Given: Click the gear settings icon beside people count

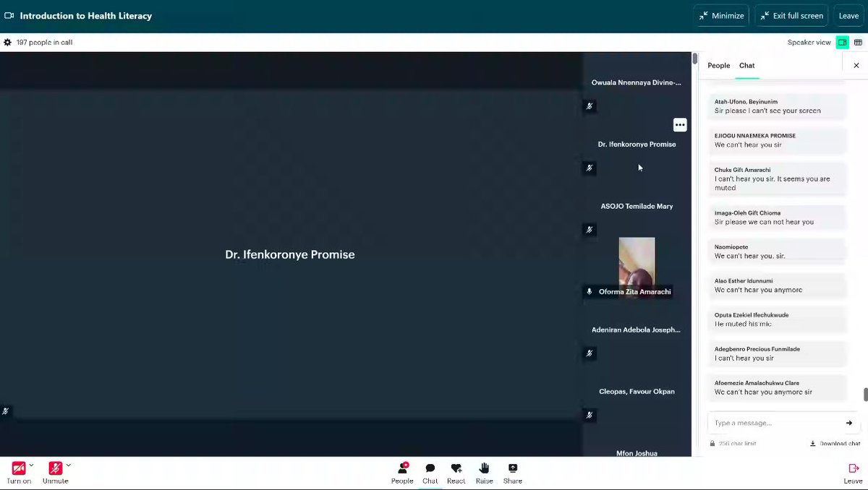Looking at the screenshot, I should (x=7, y=43).
